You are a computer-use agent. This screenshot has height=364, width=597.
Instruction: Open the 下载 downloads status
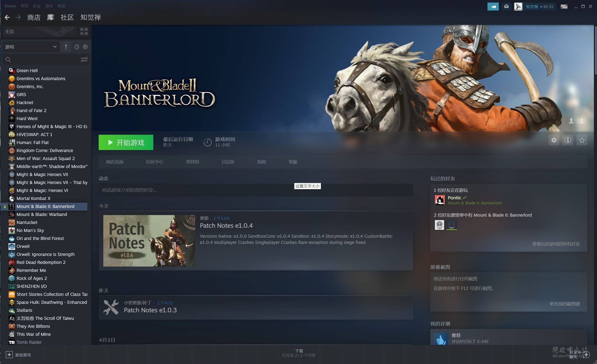click(x=299, y=353)
